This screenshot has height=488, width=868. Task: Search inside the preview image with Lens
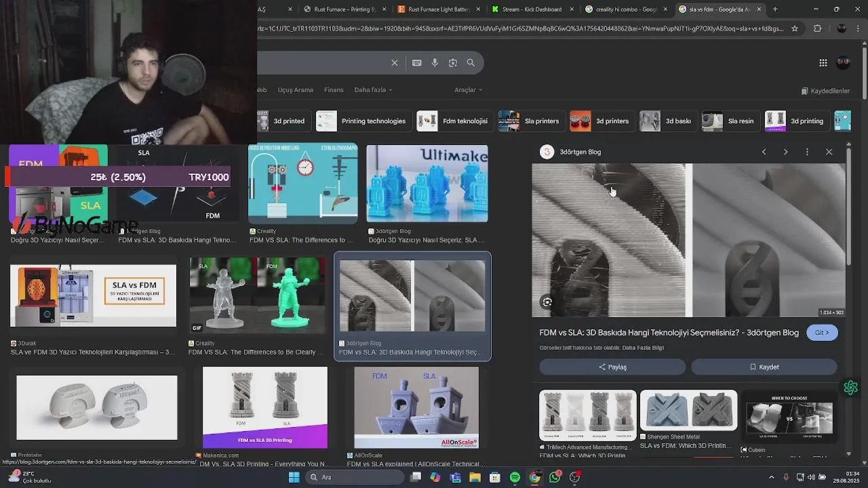point(547,302)
